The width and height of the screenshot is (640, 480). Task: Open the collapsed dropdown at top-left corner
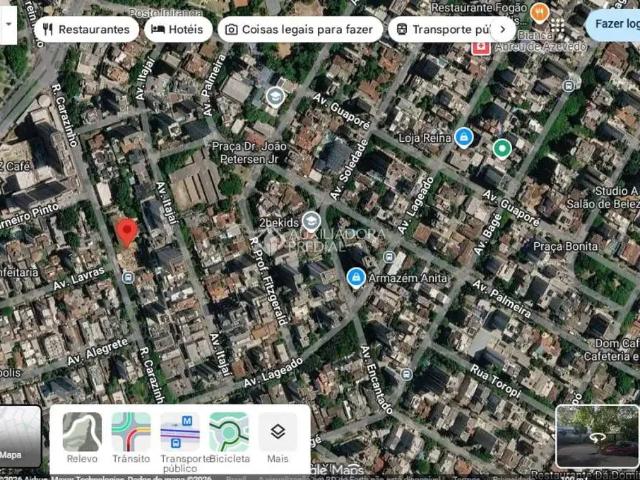8,24
